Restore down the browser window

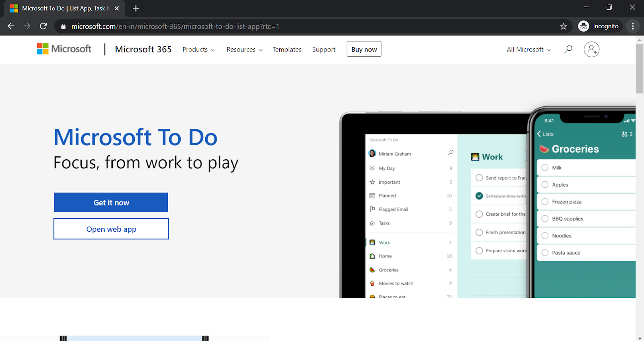point(609,7)
